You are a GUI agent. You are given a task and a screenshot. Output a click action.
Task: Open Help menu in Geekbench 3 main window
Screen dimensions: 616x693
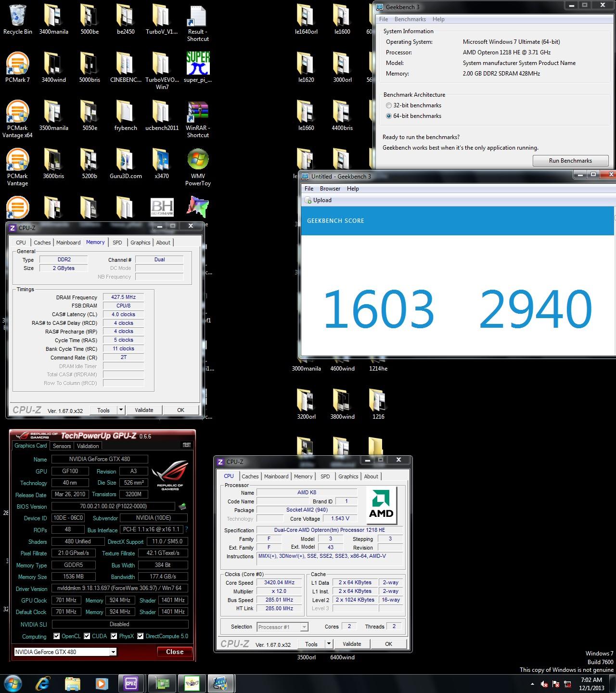tap(438, 19)
